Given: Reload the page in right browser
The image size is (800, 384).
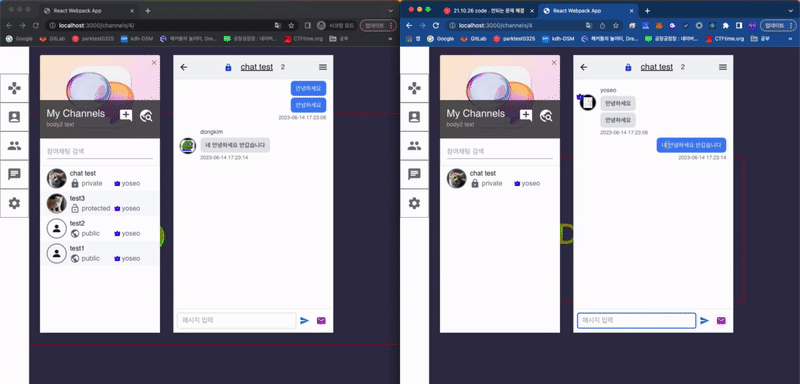Looking at the screenshot, I should click(x=436, y=25).
